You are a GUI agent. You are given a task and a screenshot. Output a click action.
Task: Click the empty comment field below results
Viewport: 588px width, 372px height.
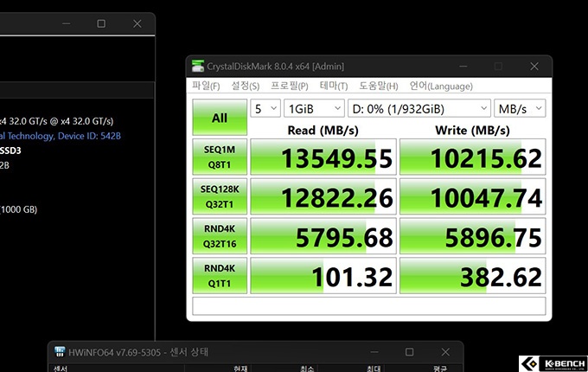coord(369,306)
